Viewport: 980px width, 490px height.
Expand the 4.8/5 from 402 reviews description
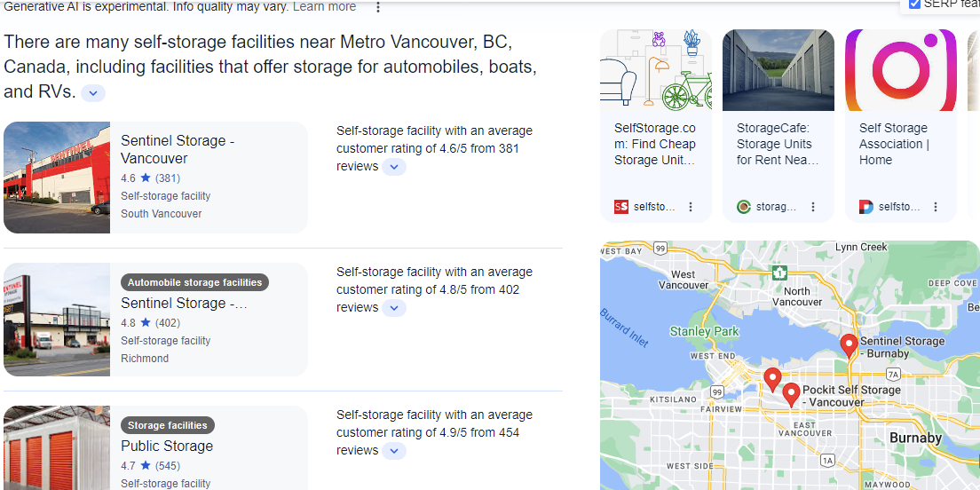click(394, 308)
